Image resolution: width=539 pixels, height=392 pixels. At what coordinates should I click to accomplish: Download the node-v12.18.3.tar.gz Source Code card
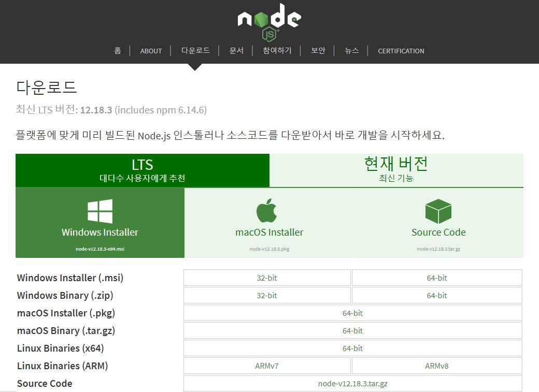coord(438,223)
